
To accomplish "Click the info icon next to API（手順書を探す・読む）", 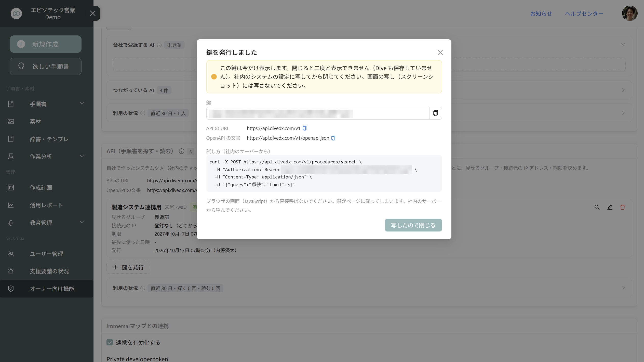I will (x=181, y=151).
